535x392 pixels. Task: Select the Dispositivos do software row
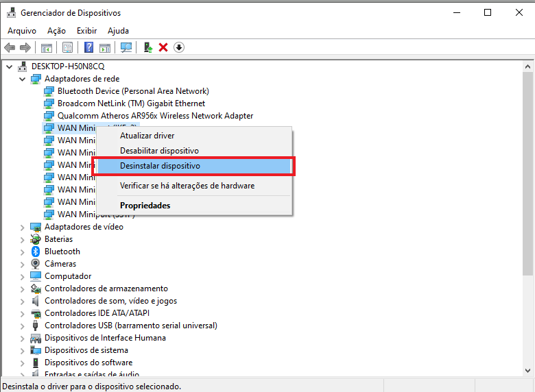click(x=88, y=363)
